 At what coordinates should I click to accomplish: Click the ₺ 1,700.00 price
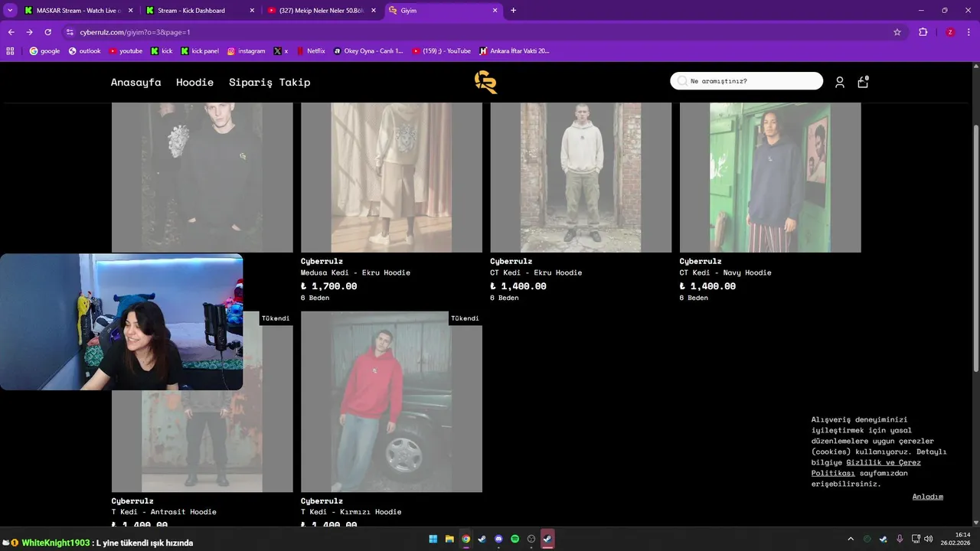328,286
